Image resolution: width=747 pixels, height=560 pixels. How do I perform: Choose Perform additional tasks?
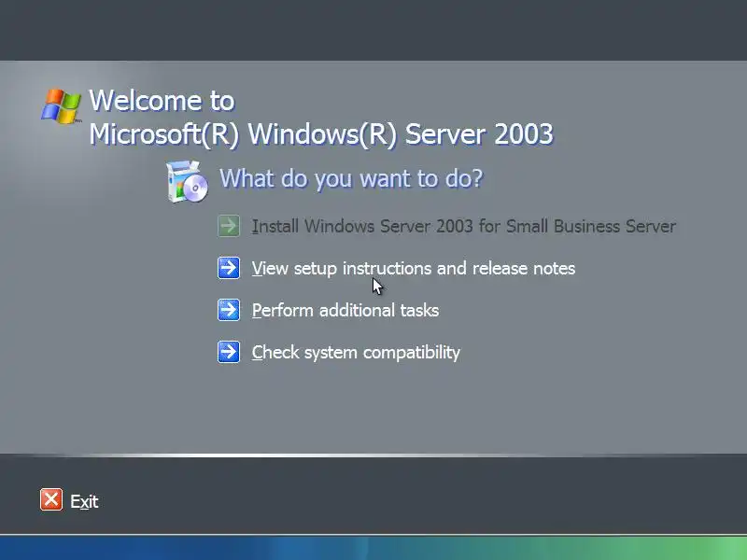click(345, 311)
